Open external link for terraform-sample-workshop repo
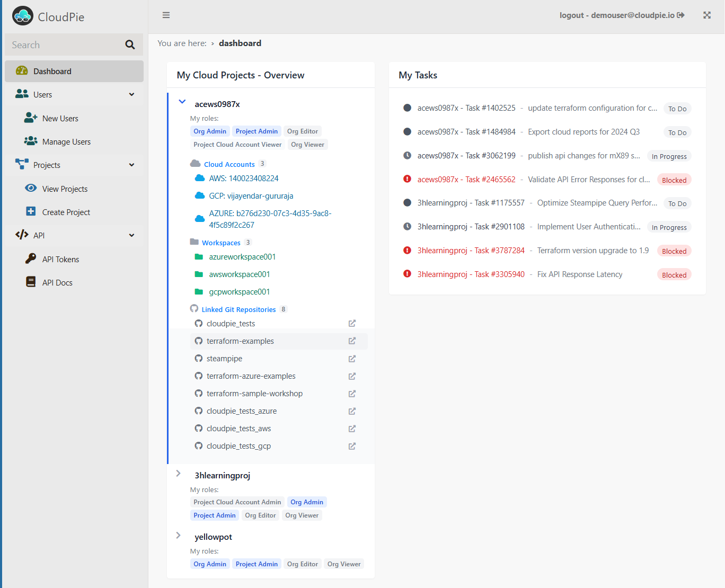Screen dimensions: 725x588 pos(352,394)
